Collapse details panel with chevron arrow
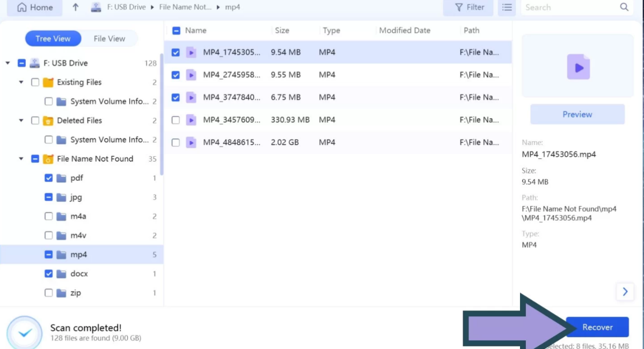The image size is (644, 349). tap(625, 292)
